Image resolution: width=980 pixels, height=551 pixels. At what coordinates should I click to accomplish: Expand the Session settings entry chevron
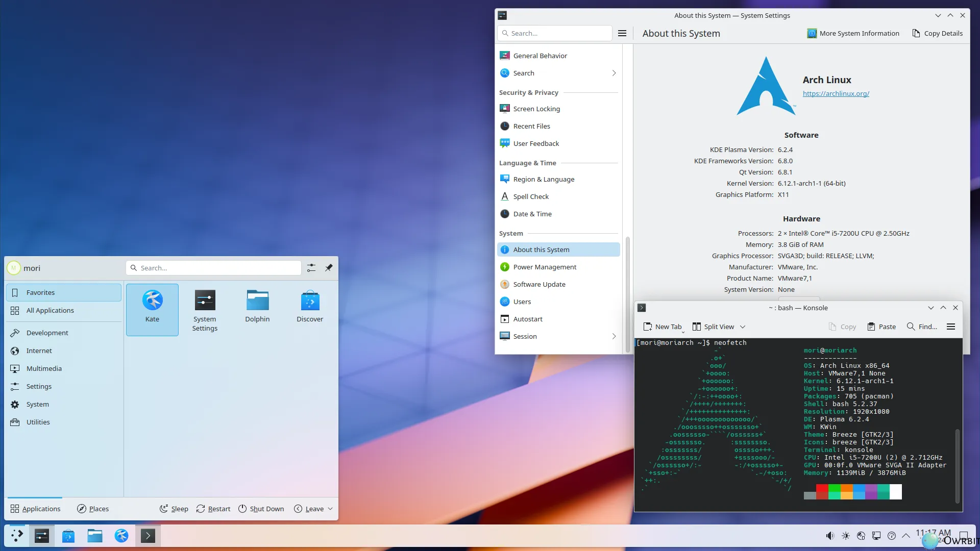614,336
